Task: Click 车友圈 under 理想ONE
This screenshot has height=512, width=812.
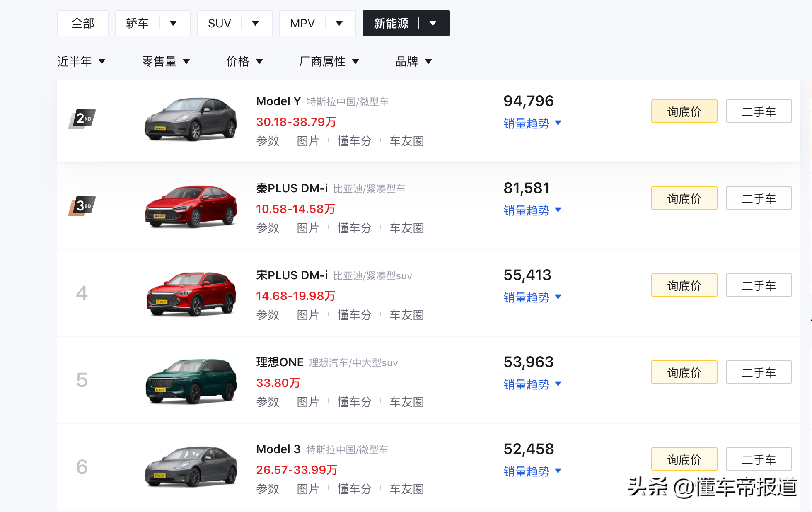Action: 407,402
